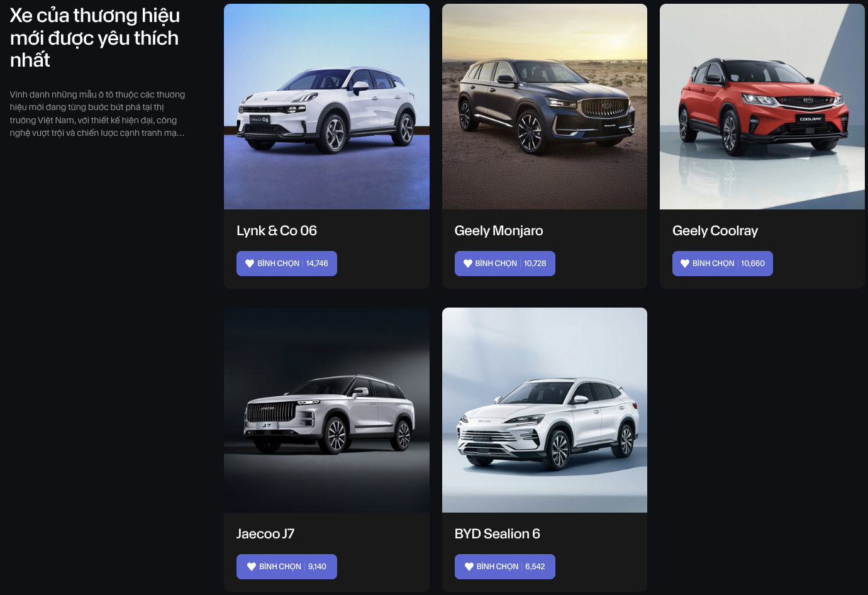This screenshot has width=868, height=595.
Task: Click the heart icon for Geely Coolray
Action: (x=685, y=264)
